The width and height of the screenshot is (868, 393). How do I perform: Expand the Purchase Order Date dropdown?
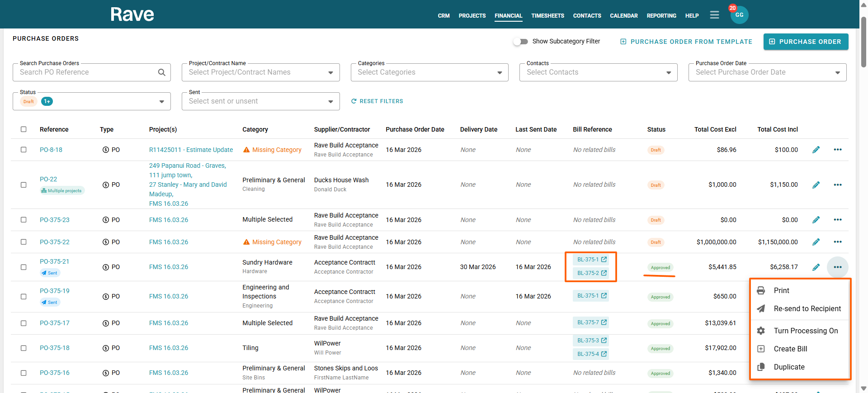pyautogui.click(x=837, y=73)
